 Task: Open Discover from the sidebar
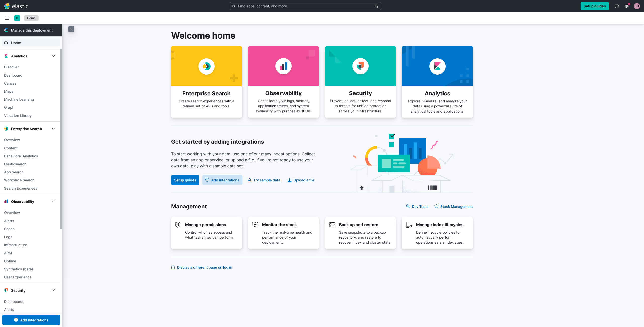[11, 67]
